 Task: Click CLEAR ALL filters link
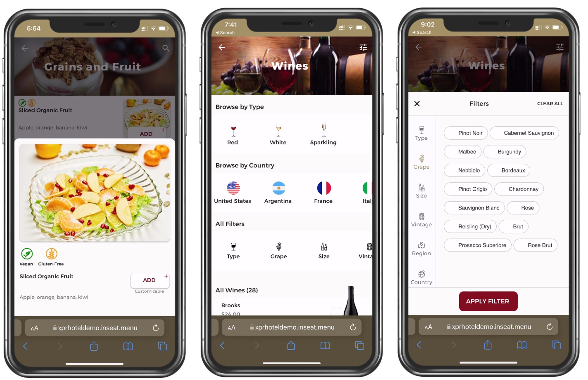550,103
